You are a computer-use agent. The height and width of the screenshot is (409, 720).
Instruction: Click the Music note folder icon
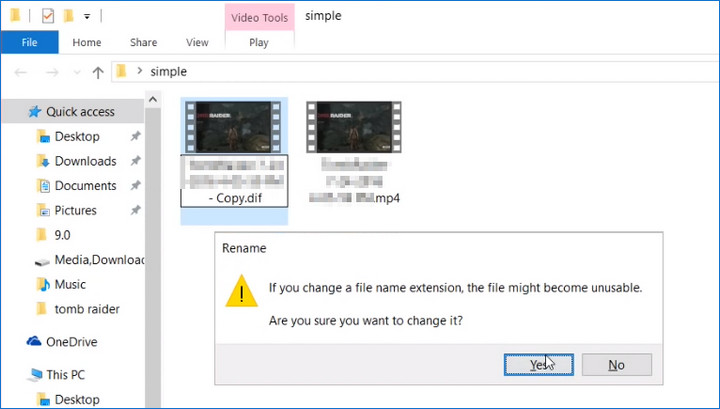pos(43,285)
